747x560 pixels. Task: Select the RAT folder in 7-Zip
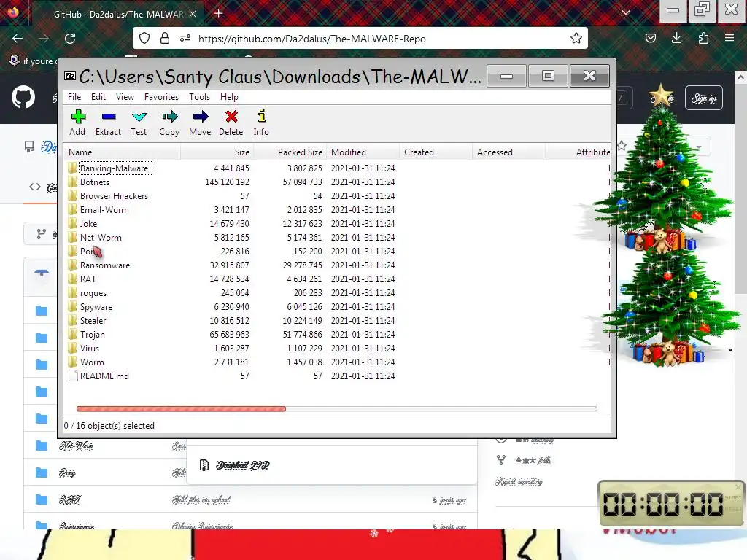pos(88,279)
